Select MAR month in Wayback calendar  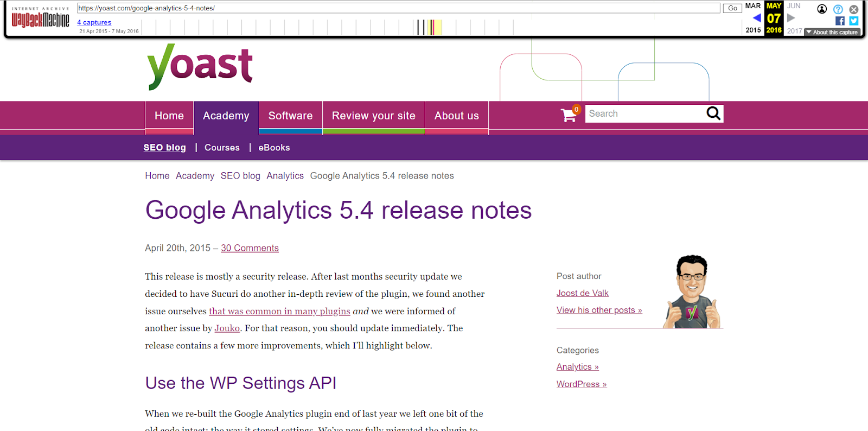point(753,6)
